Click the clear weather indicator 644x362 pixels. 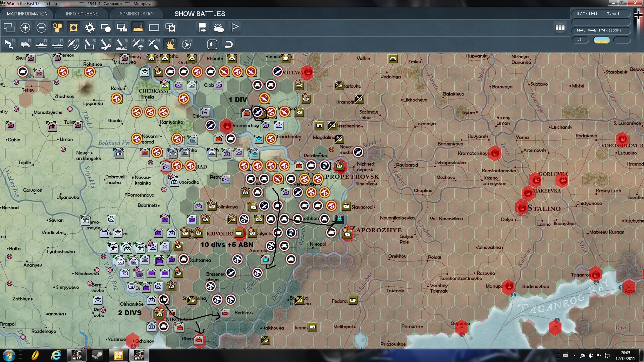(x=601, y=40)
